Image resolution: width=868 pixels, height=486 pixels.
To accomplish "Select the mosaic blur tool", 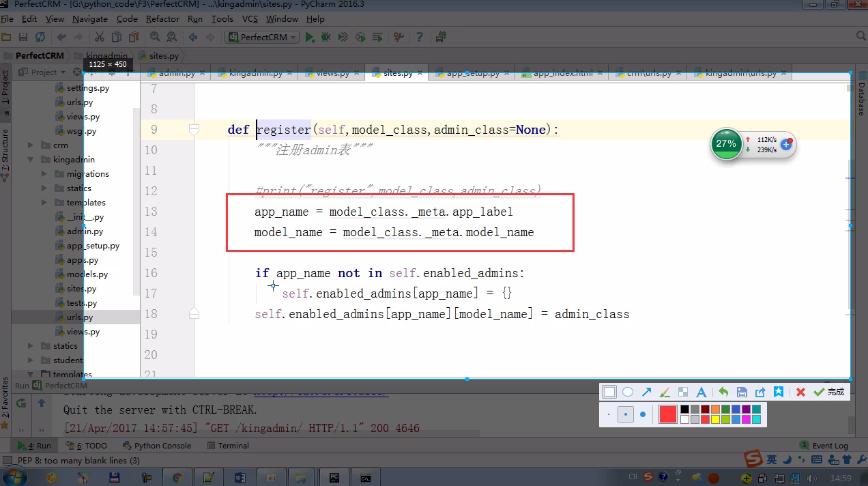I will (x=682, y=392).
